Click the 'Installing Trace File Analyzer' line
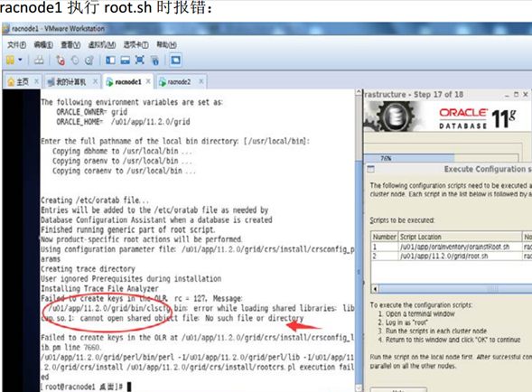 click(x=99, y=288)
